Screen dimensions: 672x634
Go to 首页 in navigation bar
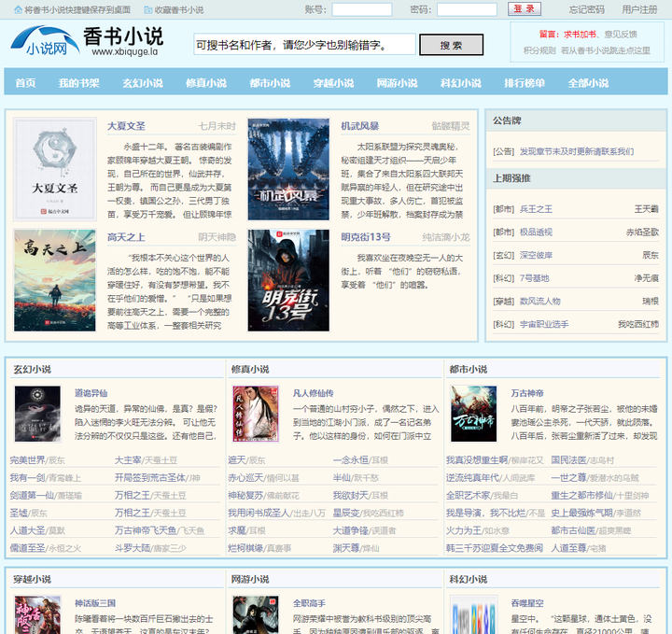[x=25, y=83]
